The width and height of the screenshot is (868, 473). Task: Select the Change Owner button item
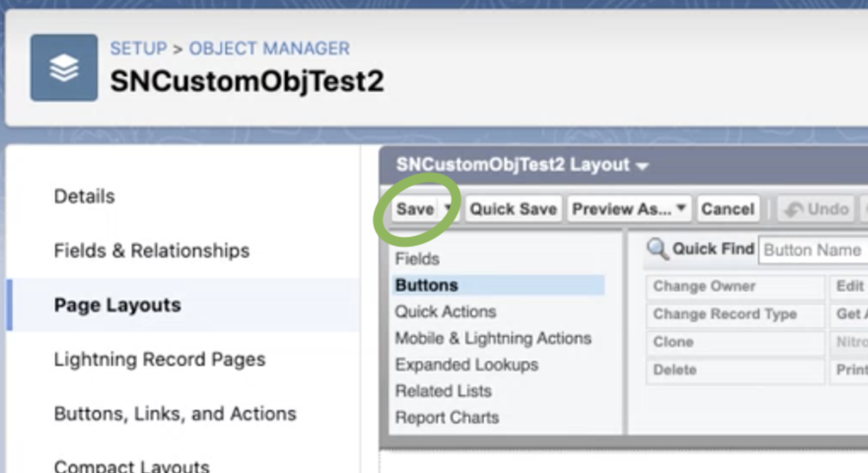click(735, 286)
